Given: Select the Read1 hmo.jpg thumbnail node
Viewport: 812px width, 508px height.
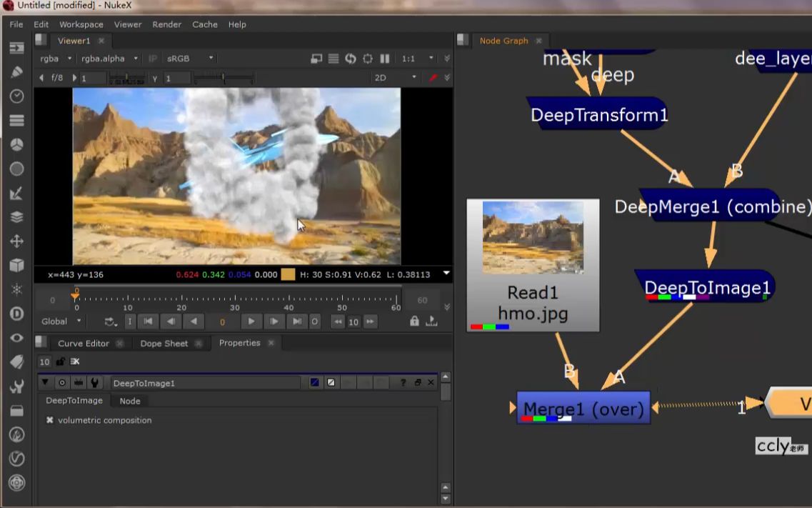Looking at the screenshot, I should (x=533, y=264).
